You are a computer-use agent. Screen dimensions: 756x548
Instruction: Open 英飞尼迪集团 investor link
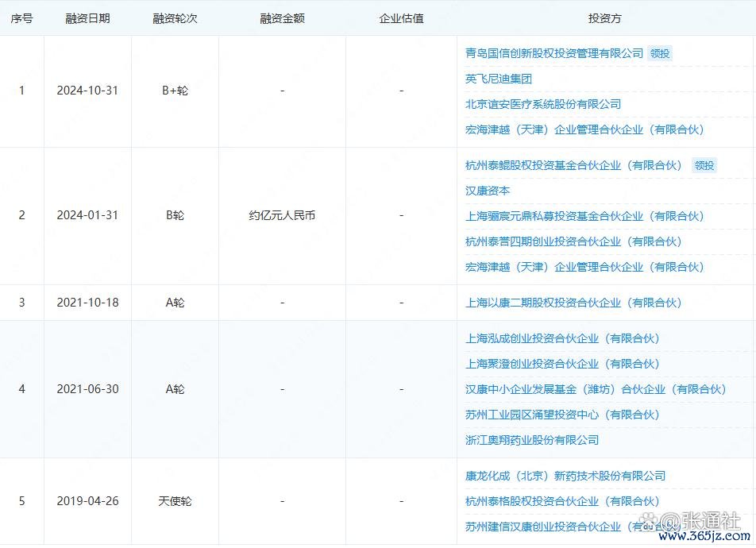tap(499, 79)
